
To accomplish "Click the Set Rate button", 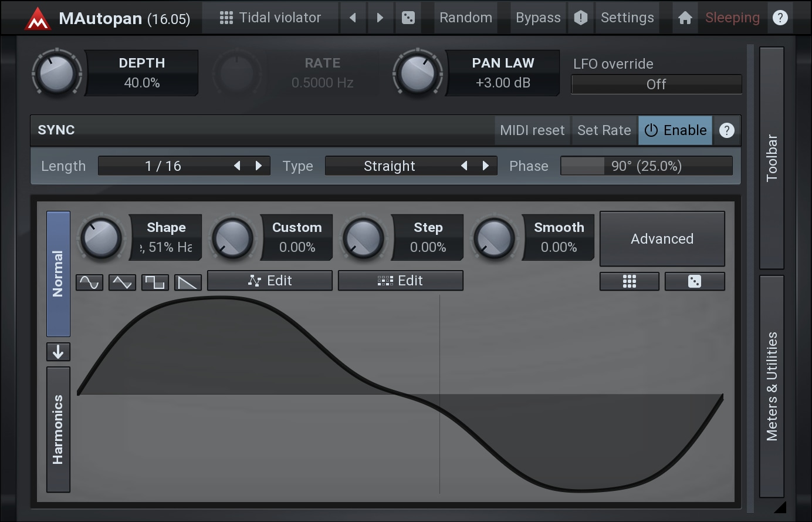I will pos(604,130).
